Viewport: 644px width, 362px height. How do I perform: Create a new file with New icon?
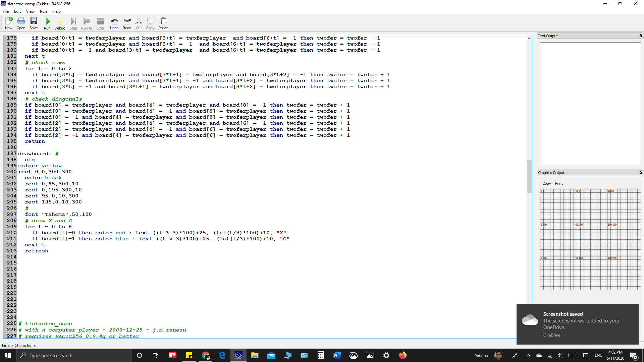(x=9, y=23)
